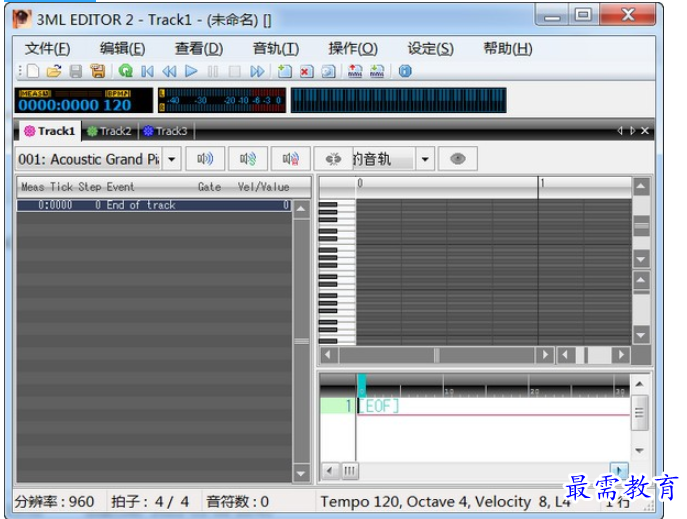Click the tab strip right arrow
Screen dimensions: 687x519
tap(632, 131)
